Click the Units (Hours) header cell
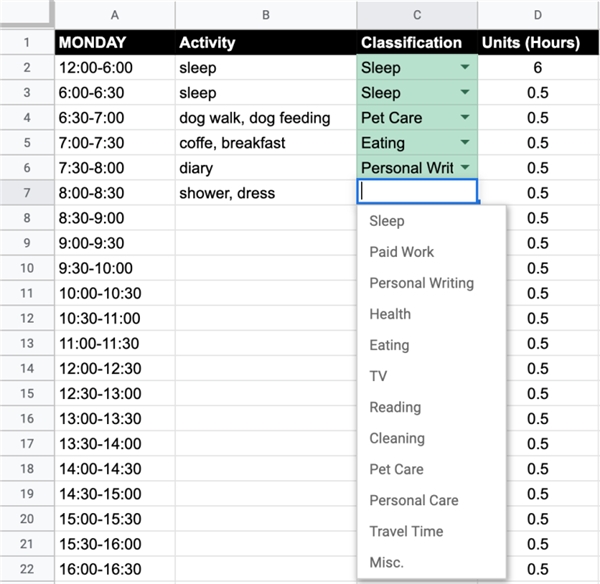This screenshot has width=600, height=584. [538, 42]
